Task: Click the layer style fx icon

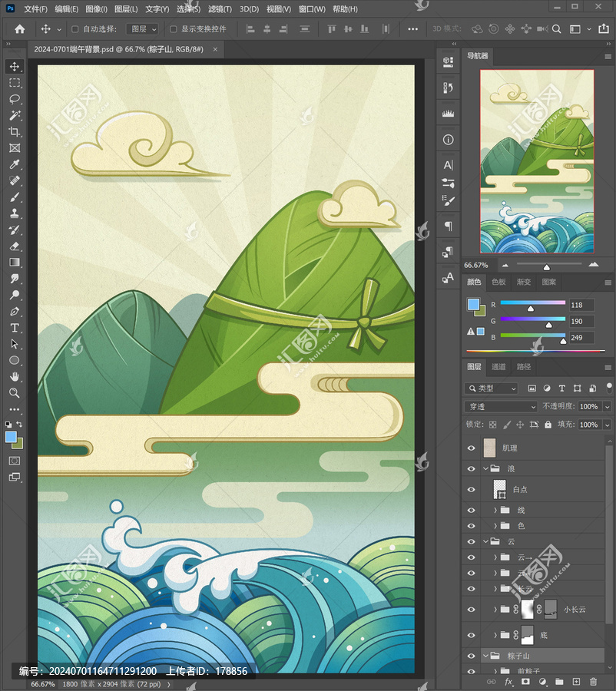Action: 508,682
